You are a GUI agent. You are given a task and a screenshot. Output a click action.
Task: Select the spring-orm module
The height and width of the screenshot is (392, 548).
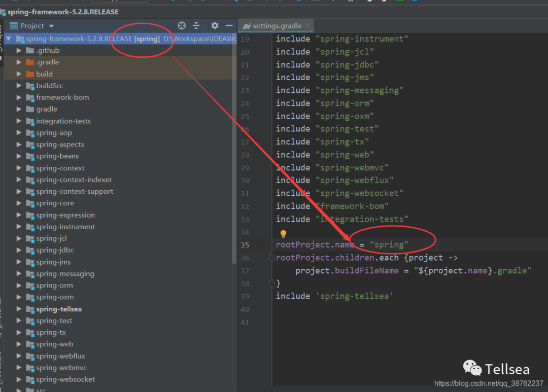(54, 286)
